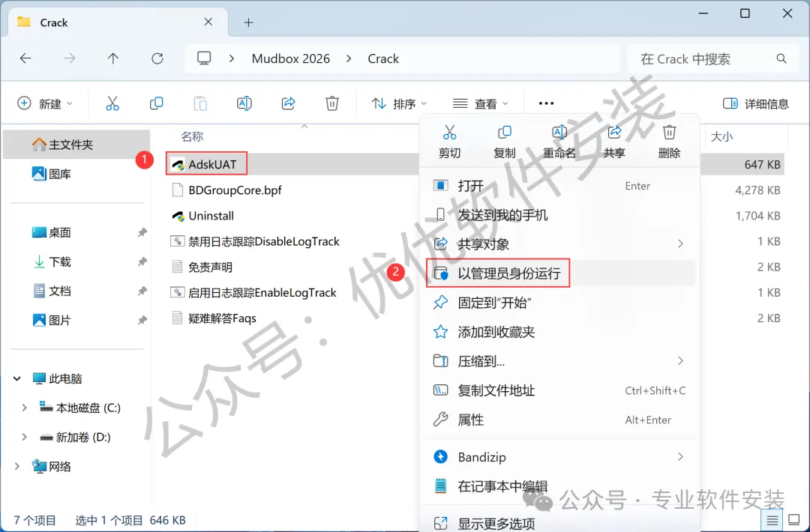Click the search magnifier icon
The height and width of the screenshot is (532, 810).
click(781, 59)
